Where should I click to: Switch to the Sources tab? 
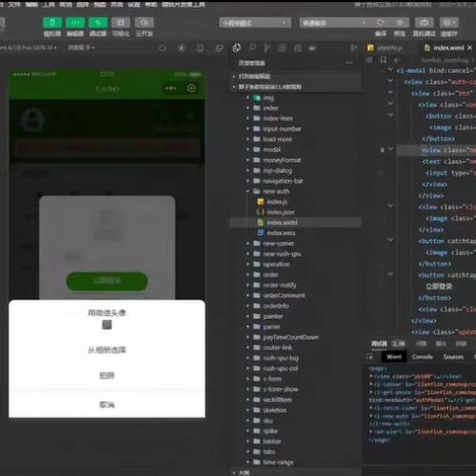(453, 357)
